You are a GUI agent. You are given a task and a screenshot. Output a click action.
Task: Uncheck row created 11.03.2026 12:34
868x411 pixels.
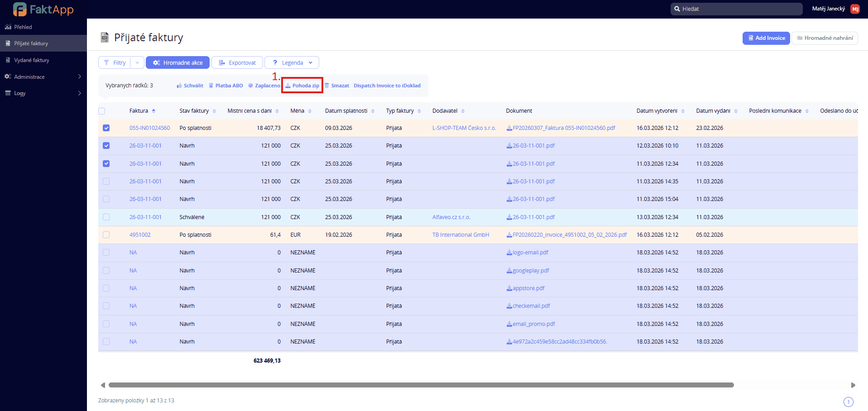pyautogui.click(x=106, y=164)
